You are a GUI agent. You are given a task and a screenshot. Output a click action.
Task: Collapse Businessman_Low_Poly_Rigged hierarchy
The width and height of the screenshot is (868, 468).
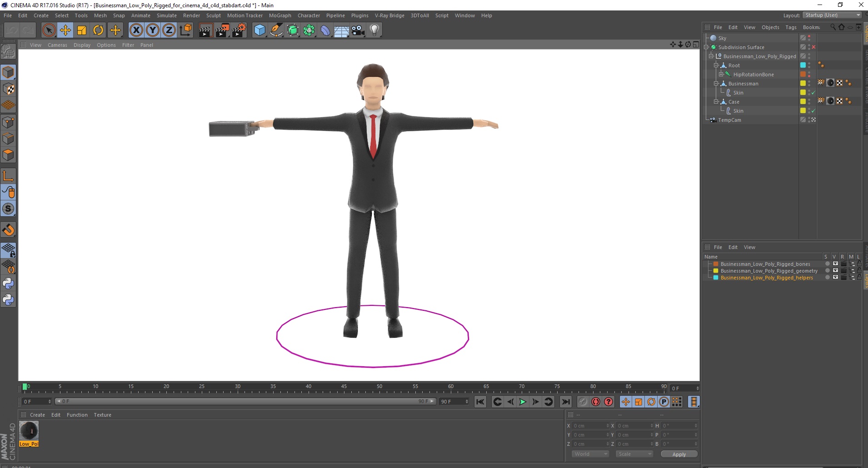[x=711, y=56]
